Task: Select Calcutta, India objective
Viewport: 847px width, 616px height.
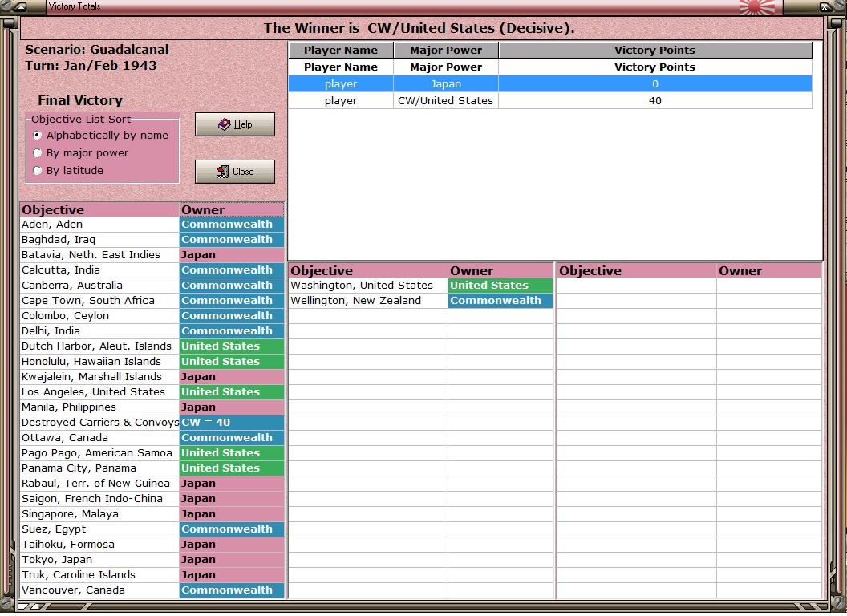Action: click(x=99, y=269)
